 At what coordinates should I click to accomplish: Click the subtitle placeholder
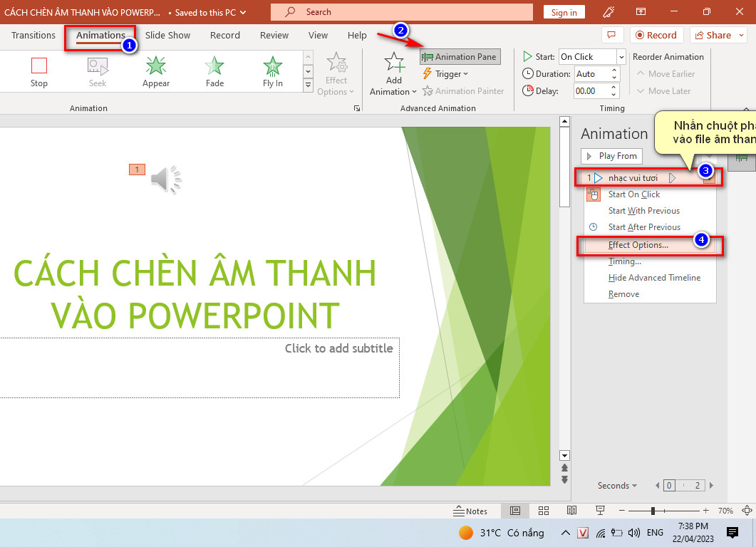click(199, 368)
